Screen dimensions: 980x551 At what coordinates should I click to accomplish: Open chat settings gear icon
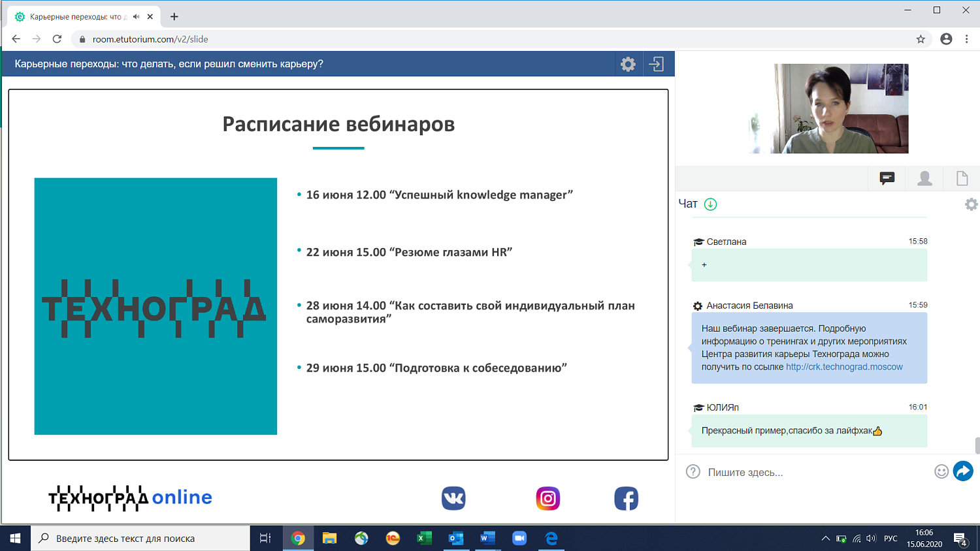pos(972,204)
